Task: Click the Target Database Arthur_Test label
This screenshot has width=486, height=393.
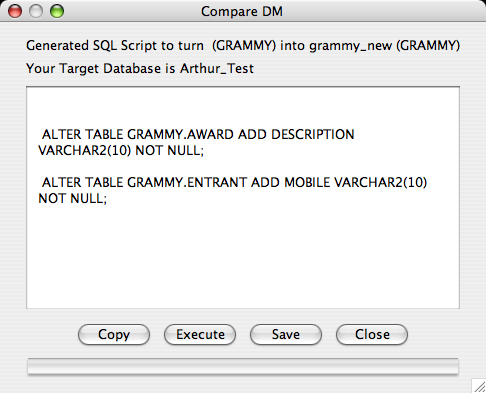Action: pyautogui.click(x=140, y=69)
